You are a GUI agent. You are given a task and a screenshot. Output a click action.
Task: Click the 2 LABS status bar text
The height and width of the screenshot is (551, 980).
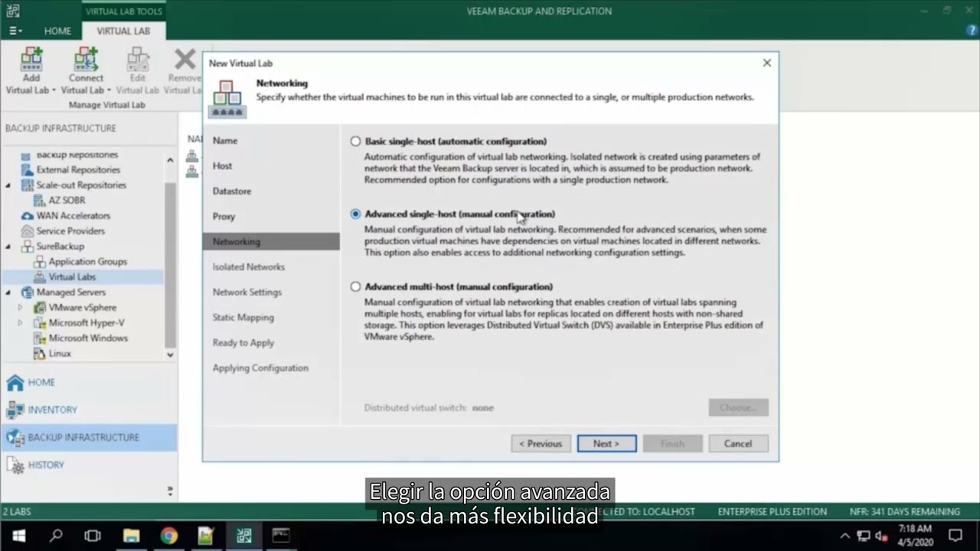[x=17, y=512]
